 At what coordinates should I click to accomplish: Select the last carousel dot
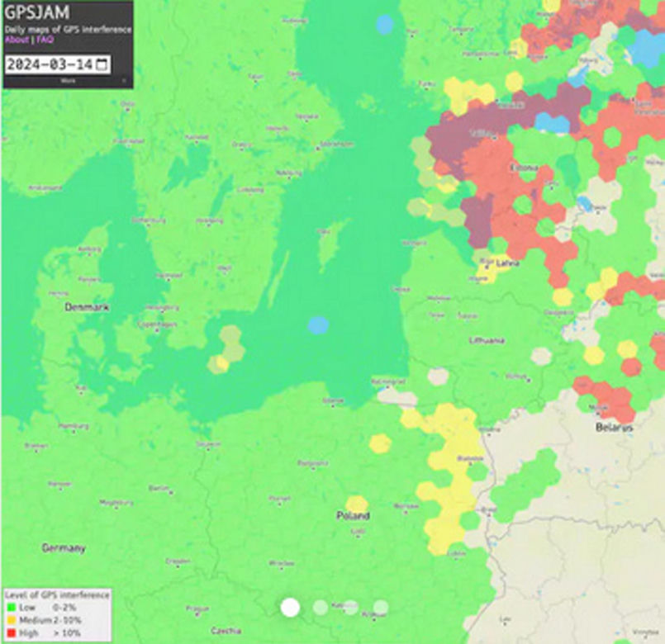[381, 607]
